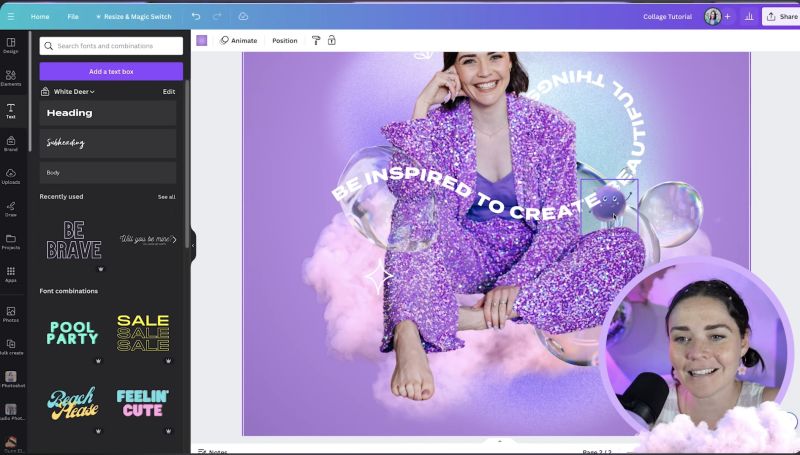Screen dimensions: 800x455
Task: Click Add a text box
Action: click(x=111, y=71)
